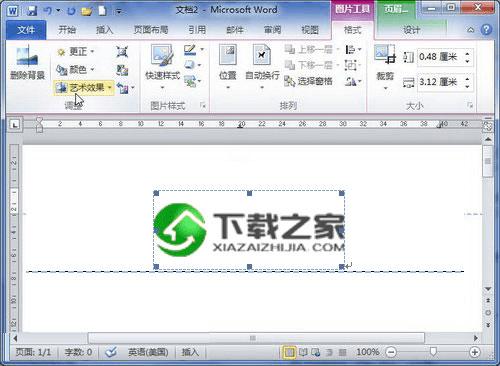
Task: Open the customize quick access toolbar dropdown
Action: pos(119,11)
